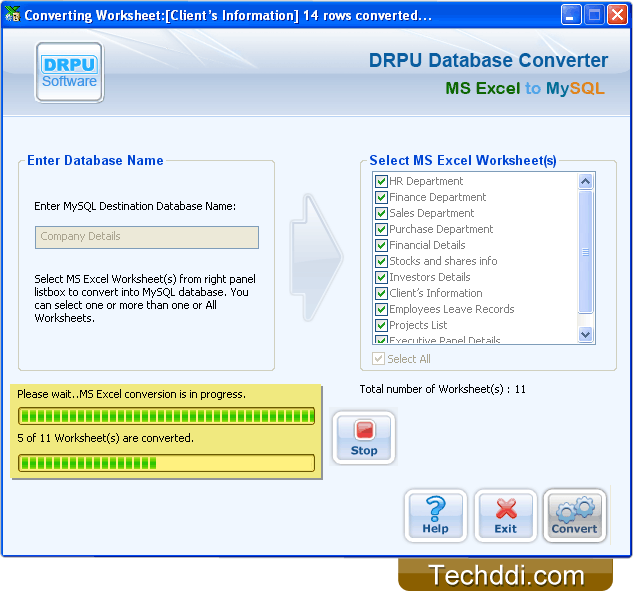This screenshot has width=633, height=591.
Task: Uncheck the Financial Details worksheet
Action: [x=381, y=245]
